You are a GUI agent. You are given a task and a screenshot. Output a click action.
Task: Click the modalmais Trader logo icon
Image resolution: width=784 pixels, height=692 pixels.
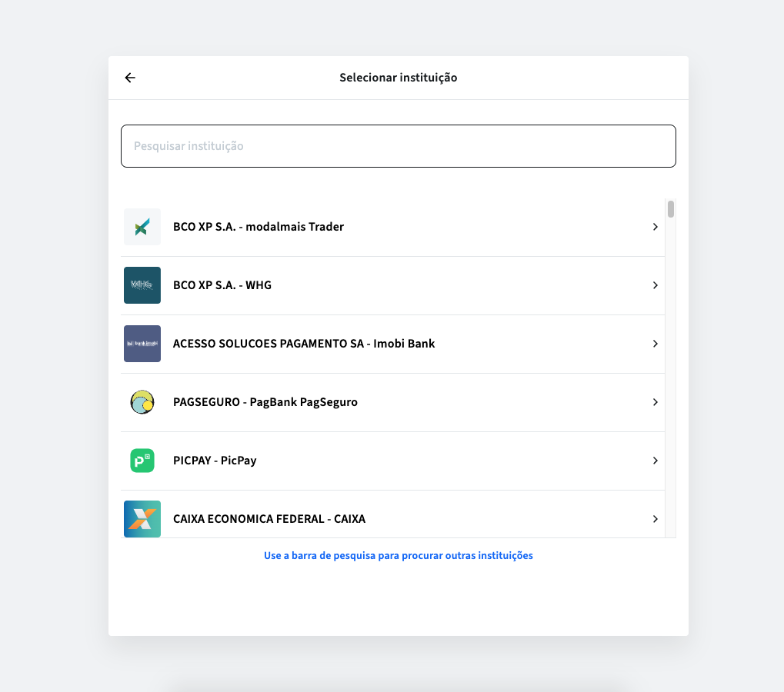[142, 227]
